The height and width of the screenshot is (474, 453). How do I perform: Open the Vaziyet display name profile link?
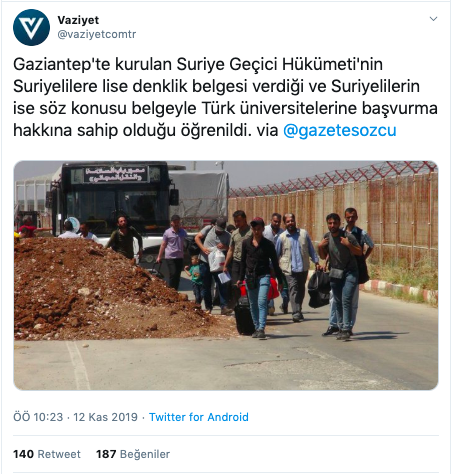click(x=78, y=20)
